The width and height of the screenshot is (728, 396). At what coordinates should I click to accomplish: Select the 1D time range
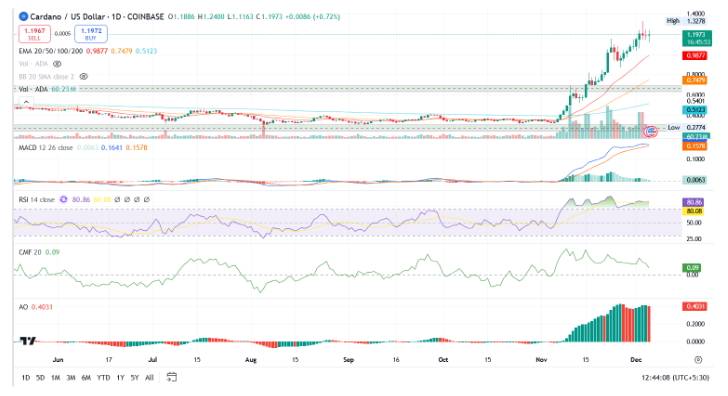[26, 377]
